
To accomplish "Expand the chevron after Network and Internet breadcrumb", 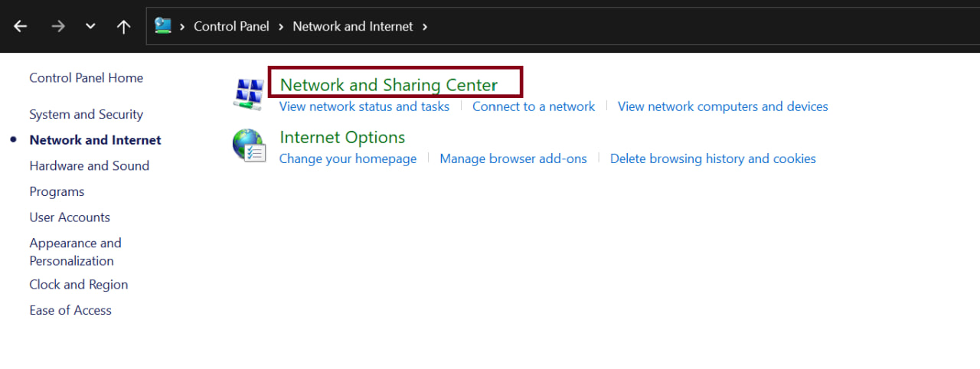I will tap(425, 26).
